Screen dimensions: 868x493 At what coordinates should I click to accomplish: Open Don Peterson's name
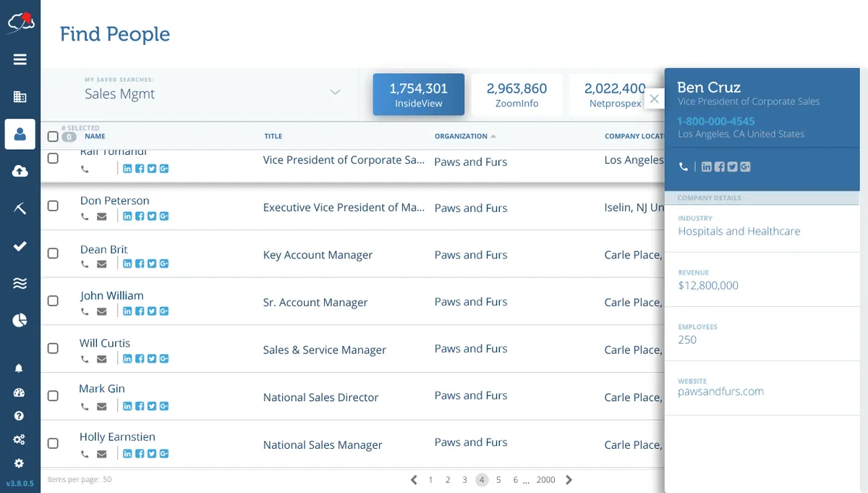[x=115, y=201]
